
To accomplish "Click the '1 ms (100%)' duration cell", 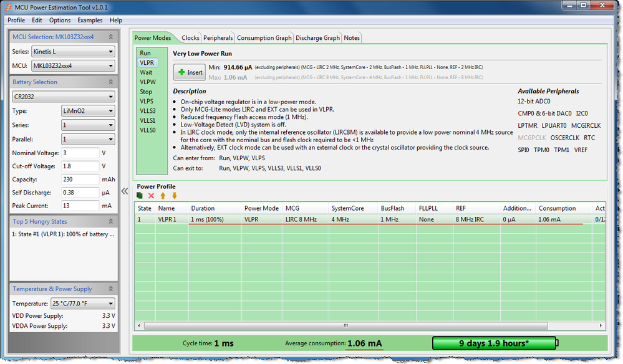I will coord(215,219).
